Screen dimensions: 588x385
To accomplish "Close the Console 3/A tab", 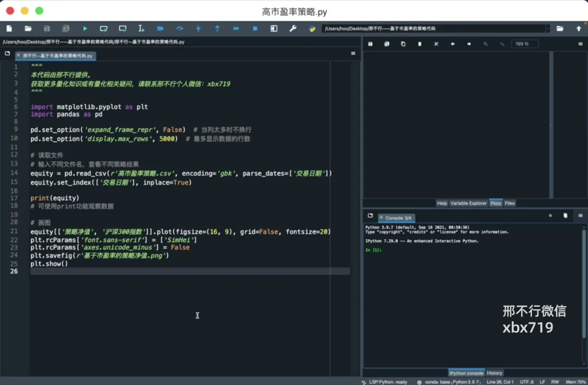I will [x=381, y=218].
